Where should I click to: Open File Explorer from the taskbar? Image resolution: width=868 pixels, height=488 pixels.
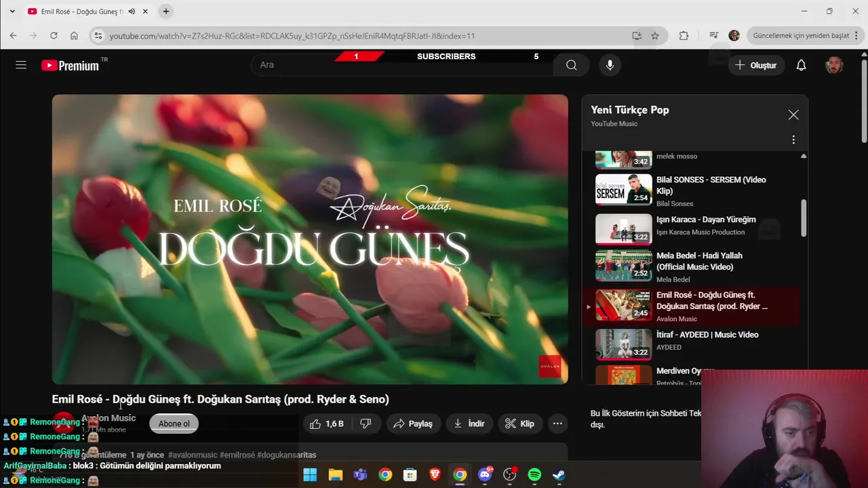tap(335, 474)
